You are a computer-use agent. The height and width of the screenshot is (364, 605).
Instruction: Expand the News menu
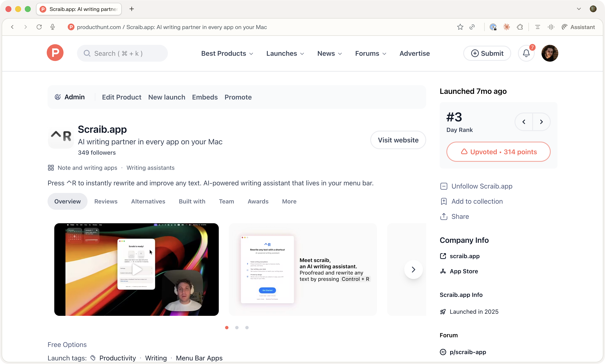click(329, 53)
